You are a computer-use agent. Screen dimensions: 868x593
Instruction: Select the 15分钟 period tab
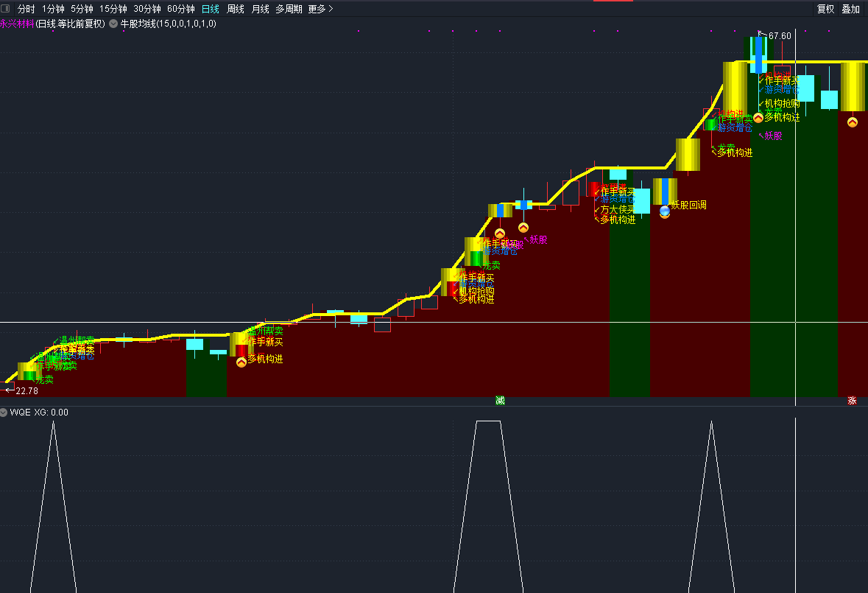point(113,9)
